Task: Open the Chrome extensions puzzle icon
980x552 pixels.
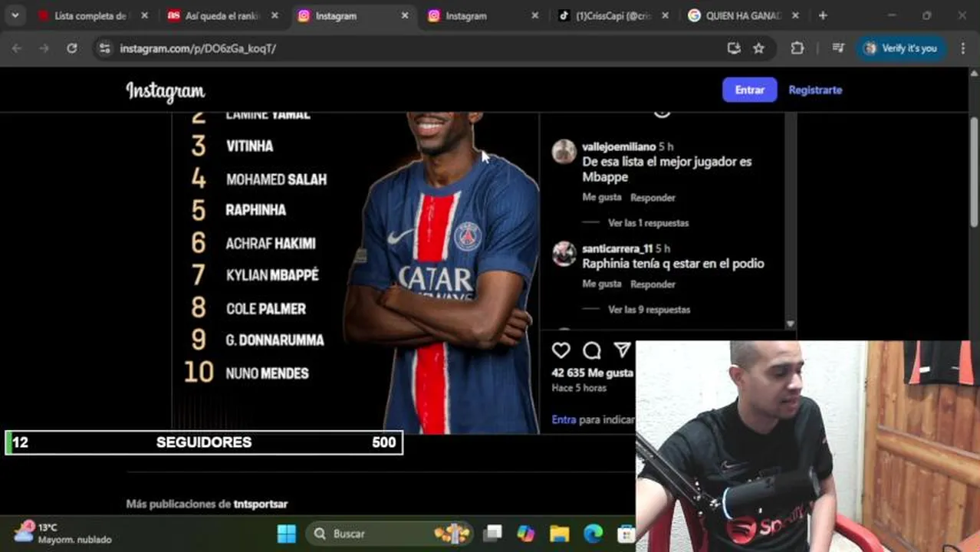Action: (x=797, y=48)
